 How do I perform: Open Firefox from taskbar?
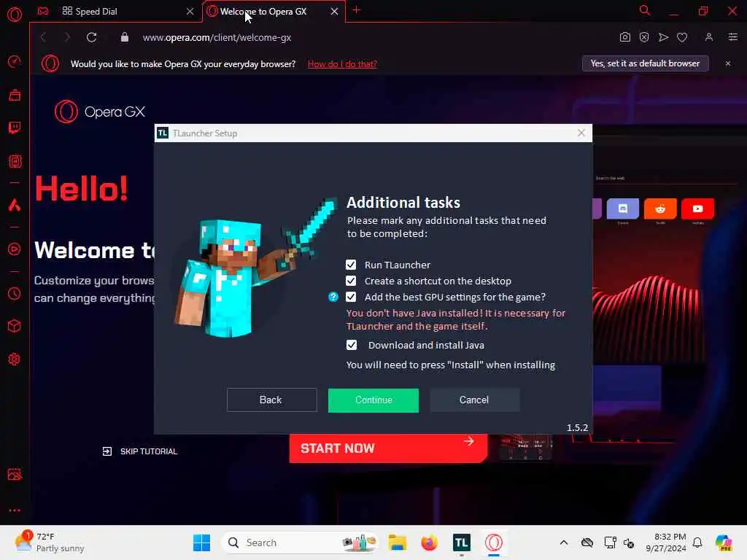pyautogui.click(x=429, y=542)
